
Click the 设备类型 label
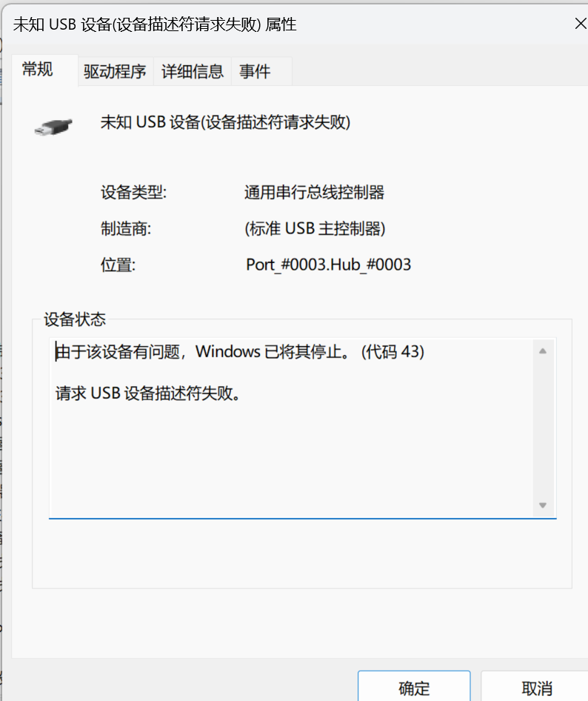tap(133, 193)
